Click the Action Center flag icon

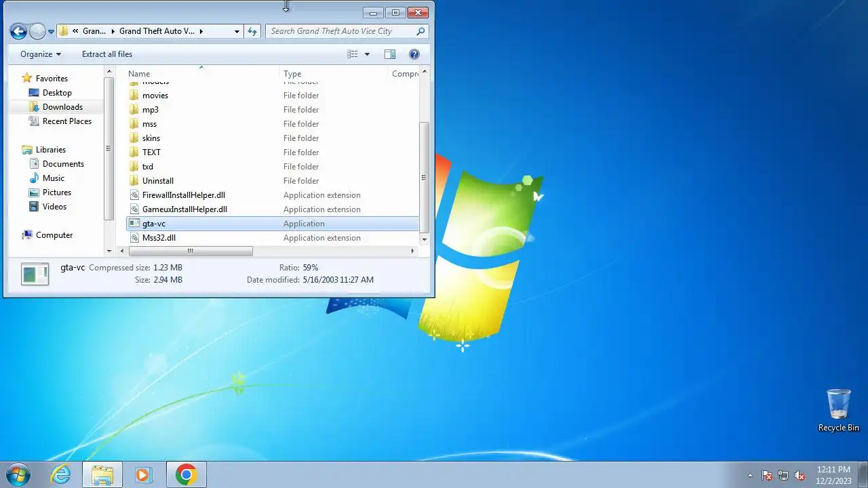(767, 475)
